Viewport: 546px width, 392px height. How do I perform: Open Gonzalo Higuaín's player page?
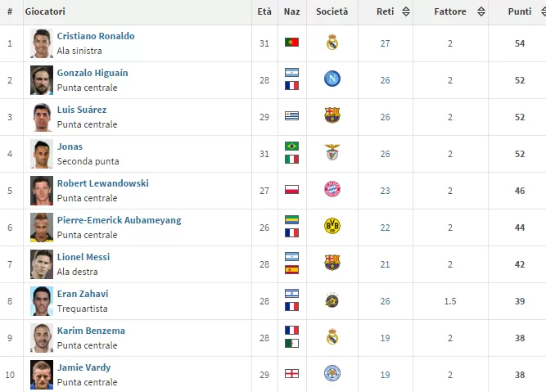click(93, 73)
